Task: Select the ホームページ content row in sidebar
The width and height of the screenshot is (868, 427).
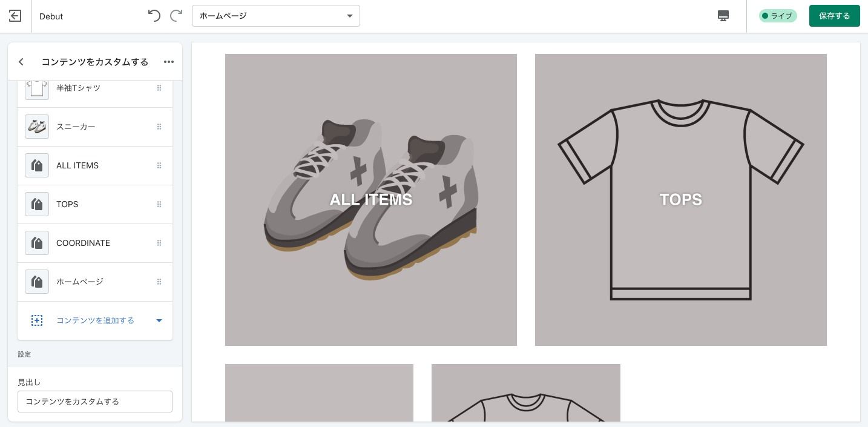Action: coord(95,282)
